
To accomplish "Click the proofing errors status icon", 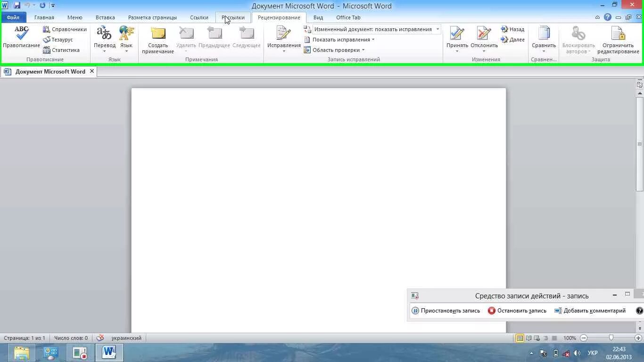I will pos(100,338).
